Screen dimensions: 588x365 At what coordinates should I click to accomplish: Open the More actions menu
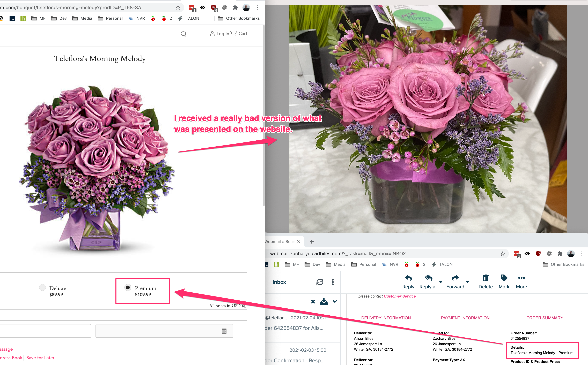pyautogui.click(x=521, y=282)
